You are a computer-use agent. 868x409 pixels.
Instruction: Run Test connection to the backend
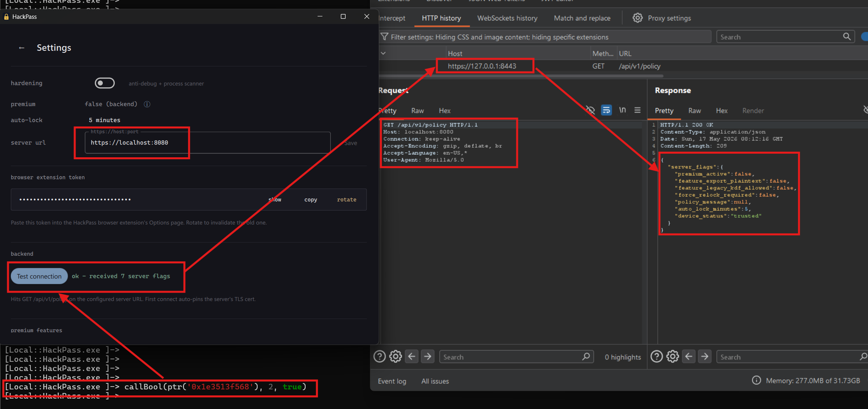pos(39,276)
